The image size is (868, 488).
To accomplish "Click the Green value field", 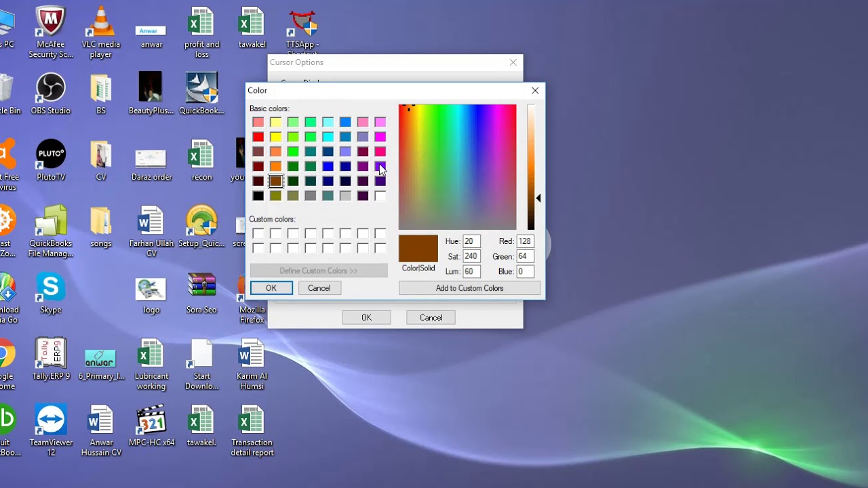I will (x=525, y=256).
